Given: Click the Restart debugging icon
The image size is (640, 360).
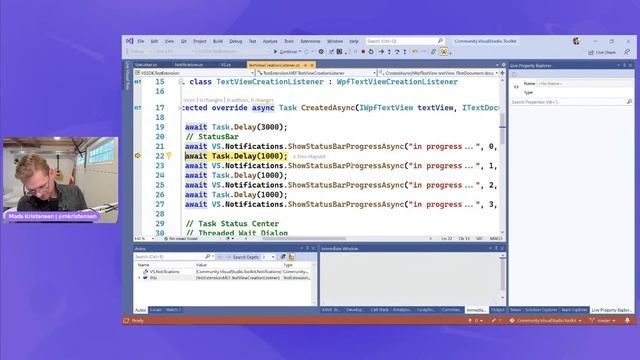Looking at the screenshot, I should (371, 52).
